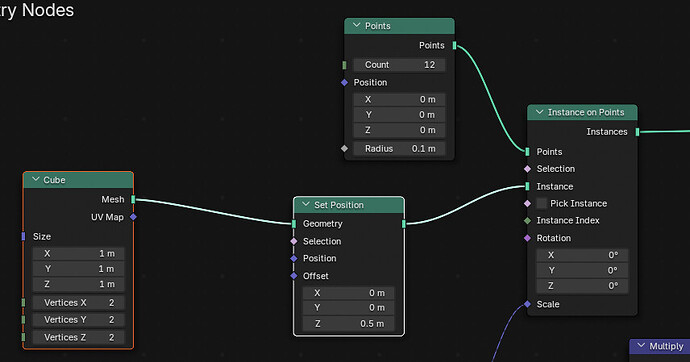Click the Size input socket on Cube
The width and height of the screenshot is (690, 362).
point(23,237)
